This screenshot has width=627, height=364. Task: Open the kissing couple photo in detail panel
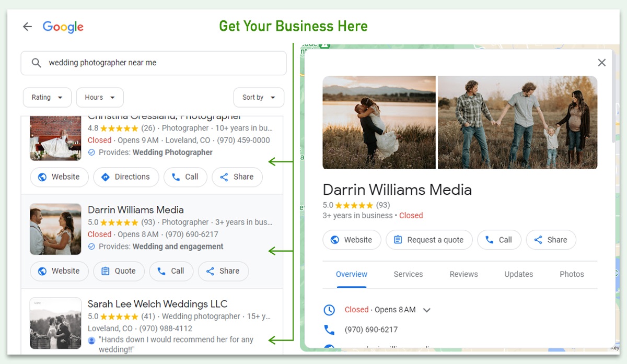pyautogui.click(x=379, y=123)
